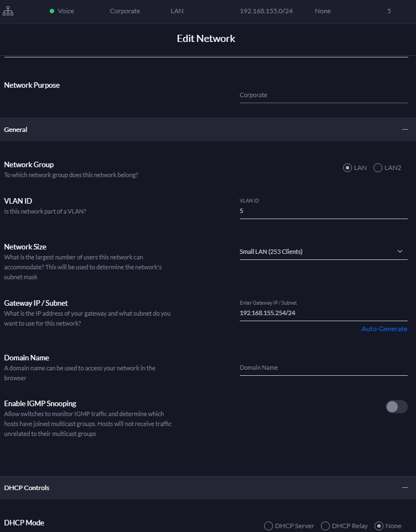Click the Network Purpose field showing Corporate

[323, 95]
